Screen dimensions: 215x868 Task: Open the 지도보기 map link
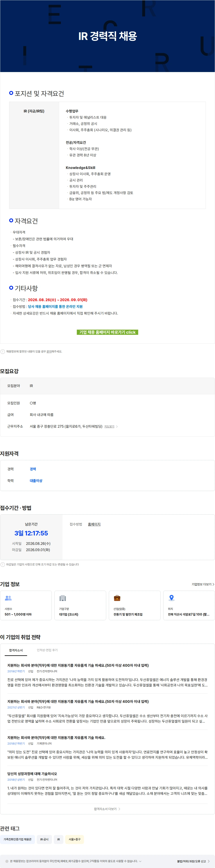pyautogui.click(x=109, y=426)
